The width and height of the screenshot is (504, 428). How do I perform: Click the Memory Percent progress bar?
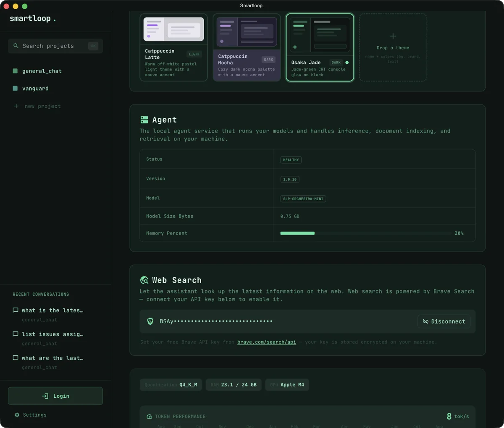(x=365, y=233)
